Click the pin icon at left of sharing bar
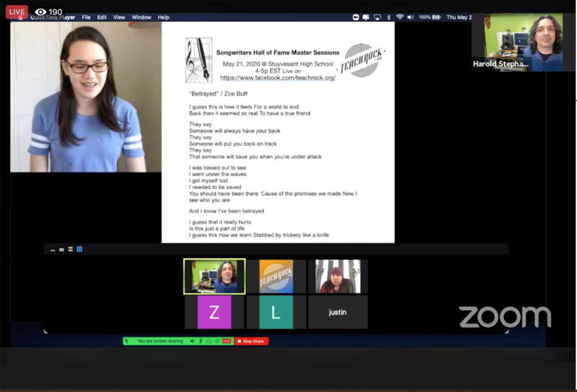The height and width of the screenshot is (392, 577). coord(126,341)
